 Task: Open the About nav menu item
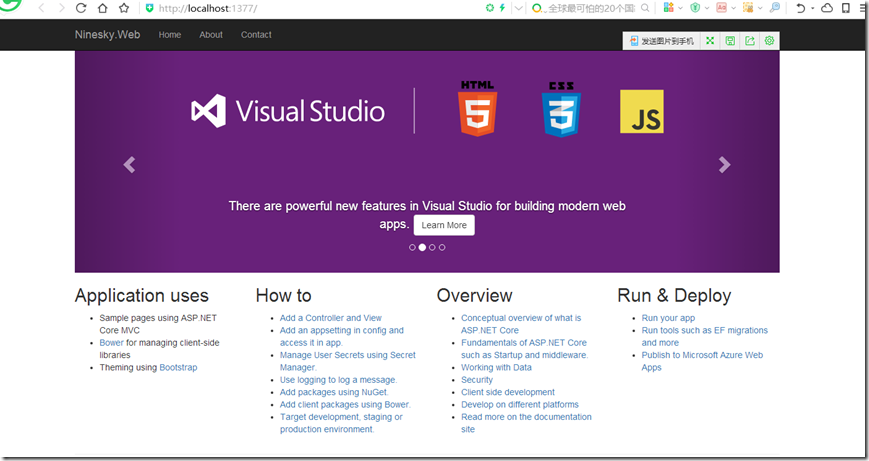click(x=211, y=34)
